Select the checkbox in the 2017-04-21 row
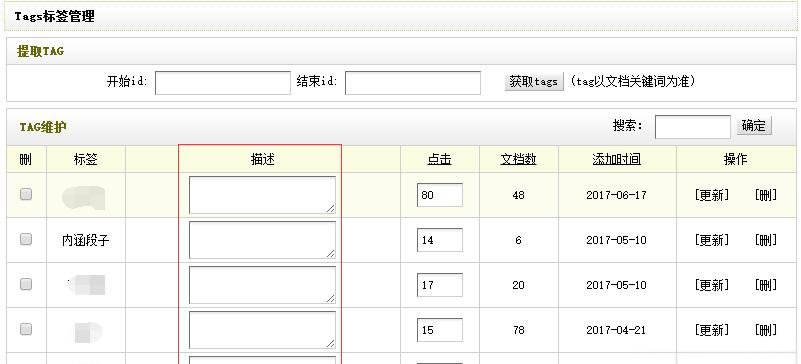This screenshot has height=364, width=801. tap(26, 329)
